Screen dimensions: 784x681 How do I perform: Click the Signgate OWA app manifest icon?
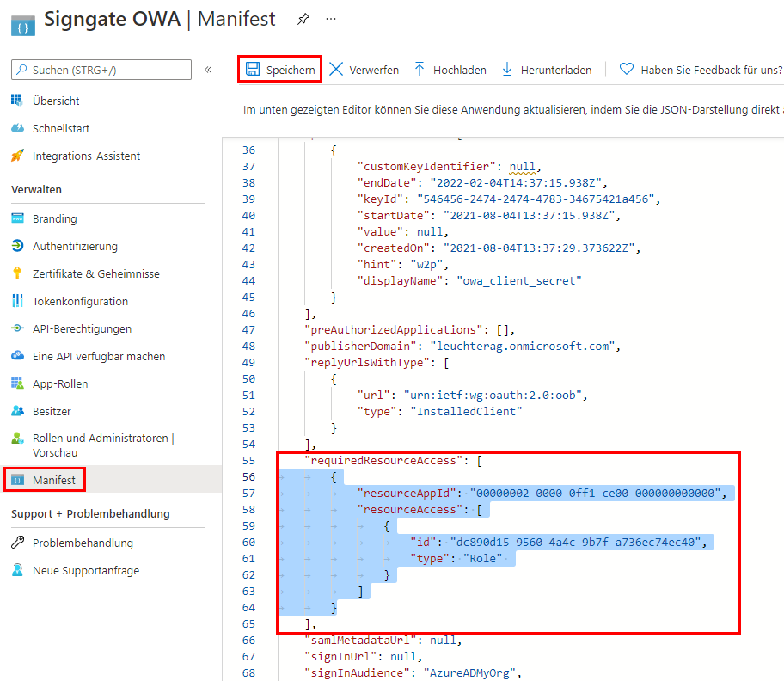23,26
